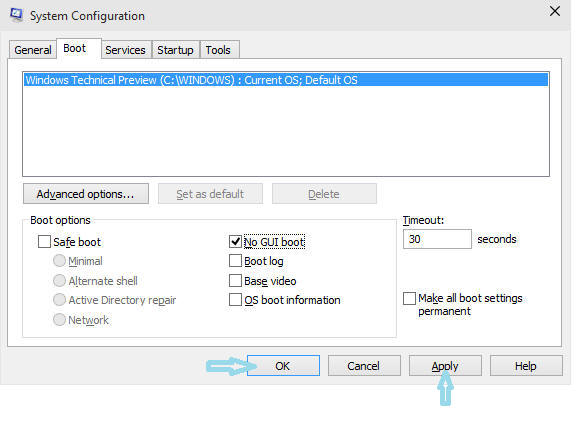Check Make all boot settings permanent
The height and width of the screenshot is (421, 581).
[409, 298]
